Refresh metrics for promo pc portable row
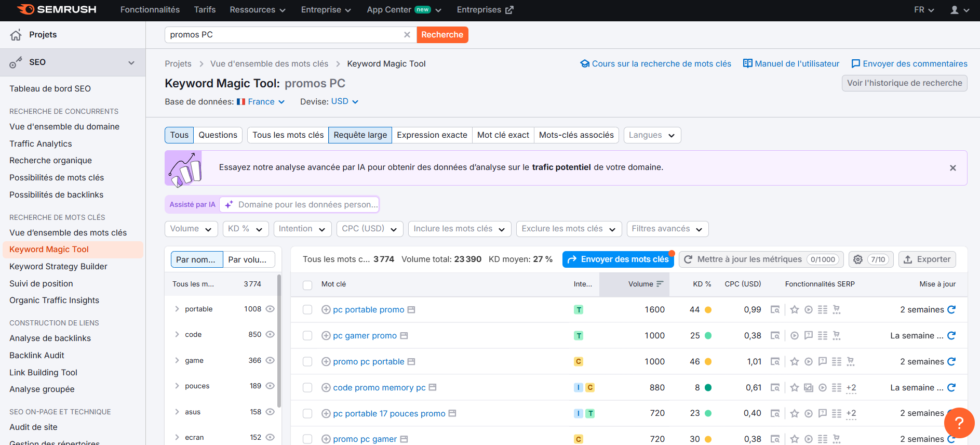The image size is (980, 445). (x=951, y=361)
